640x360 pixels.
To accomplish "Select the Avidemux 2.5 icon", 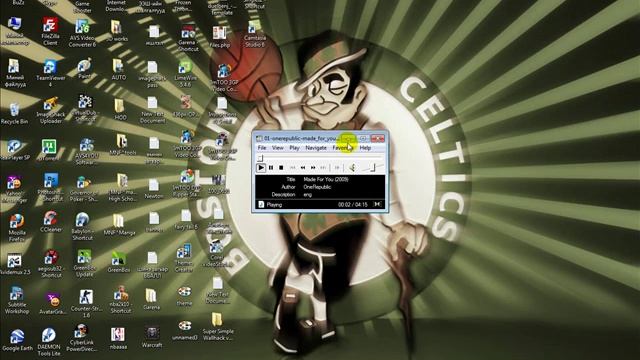I will point(15,264).
